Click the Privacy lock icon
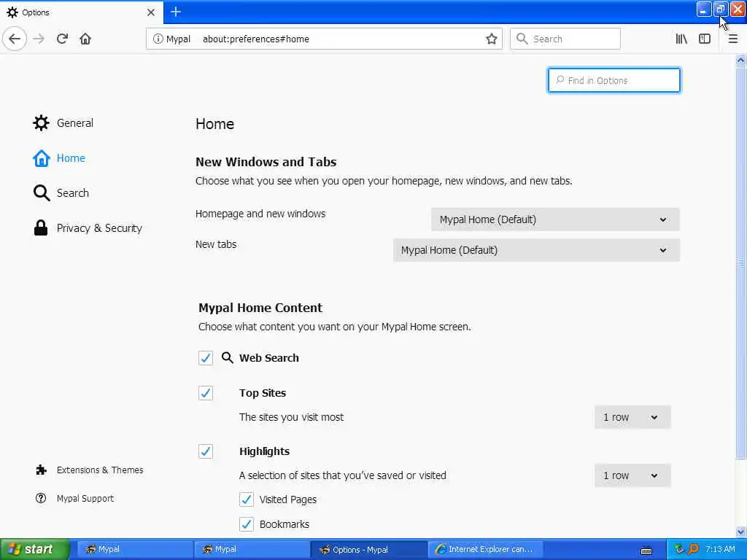Screen dimensions: 747x560 [x=41, y=228]
